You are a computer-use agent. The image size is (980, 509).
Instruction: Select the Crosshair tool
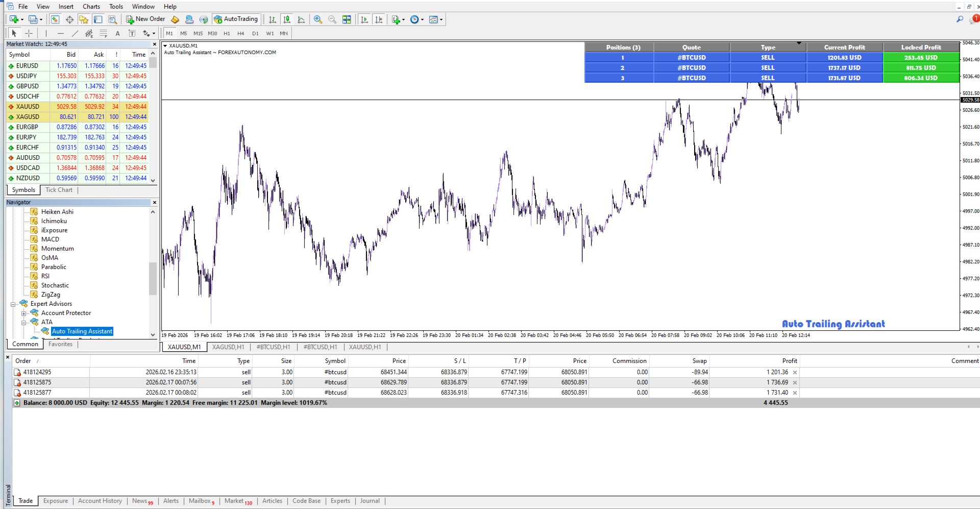pos(29,33)
